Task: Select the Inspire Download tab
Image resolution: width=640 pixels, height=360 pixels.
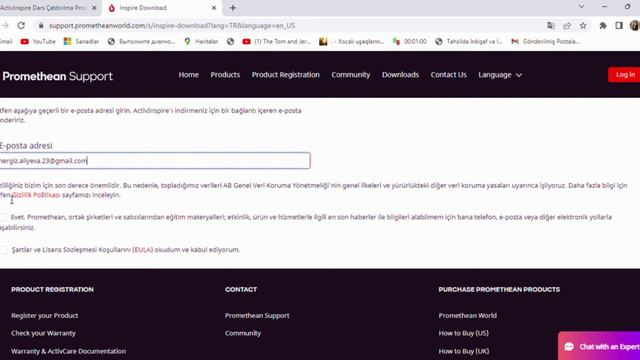Action: 162,8
